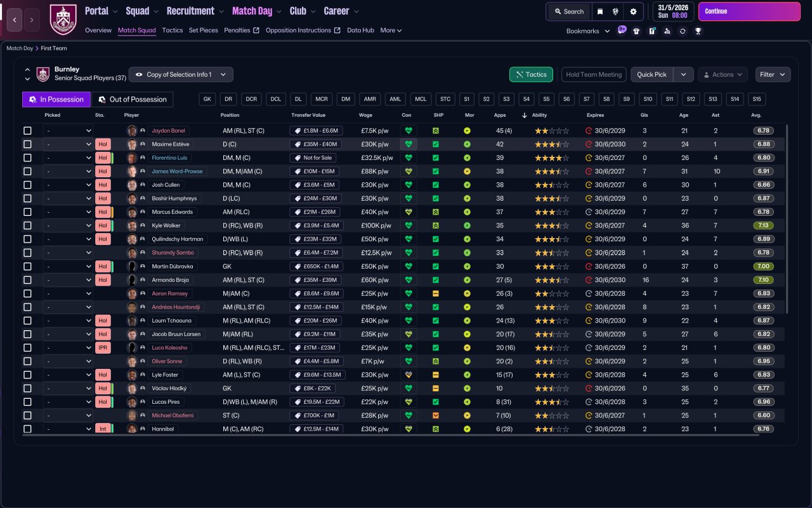Select the STC position button
The width and height of the screenshot is (812, 508).
445,99
